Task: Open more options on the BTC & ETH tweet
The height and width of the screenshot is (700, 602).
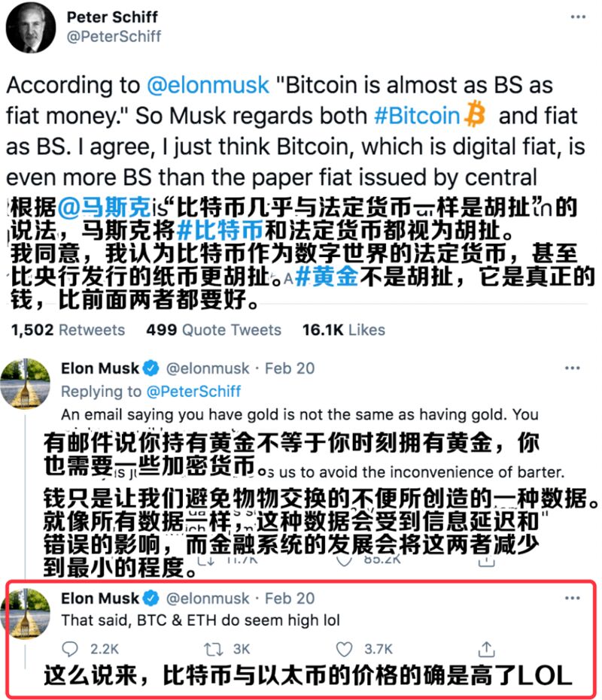Action: click(572, 598)
